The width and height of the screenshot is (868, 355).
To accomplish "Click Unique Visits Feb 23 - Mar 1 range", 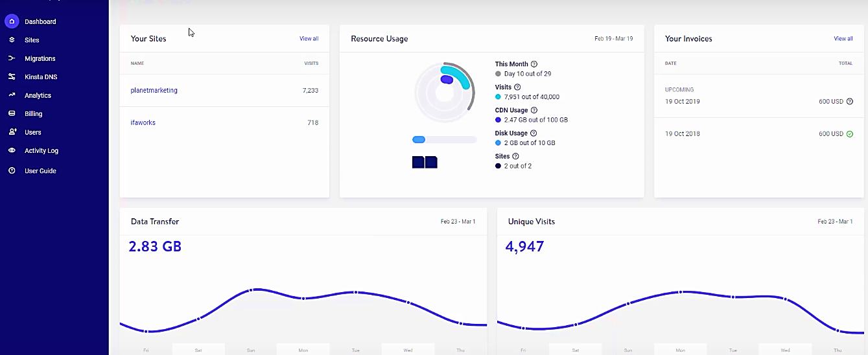I will 836,222.
